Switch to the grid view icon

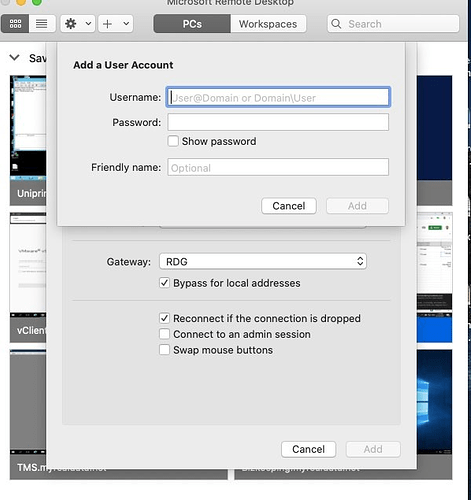15,24
